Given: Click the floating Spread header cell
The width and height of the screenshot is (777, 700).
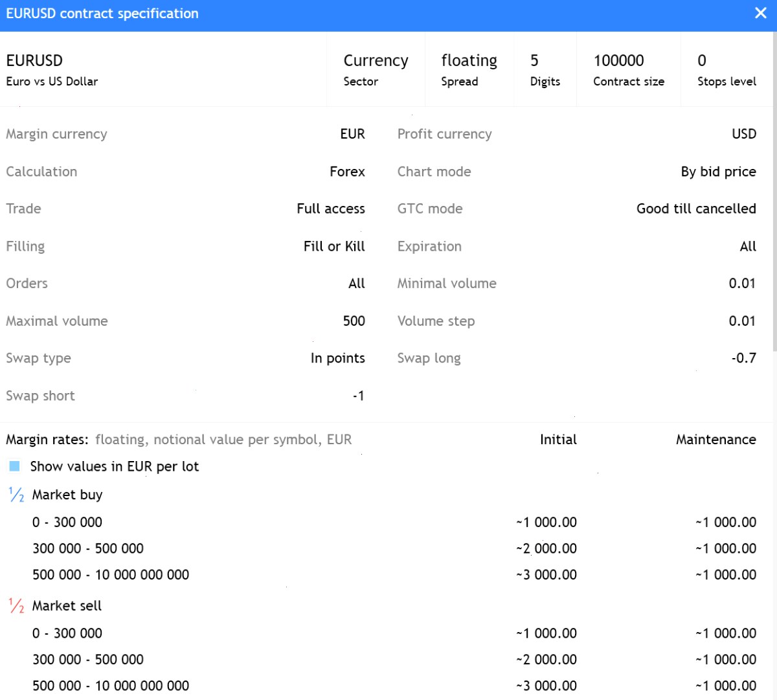Looking at the screenshot, I should [x=469, y=70].
